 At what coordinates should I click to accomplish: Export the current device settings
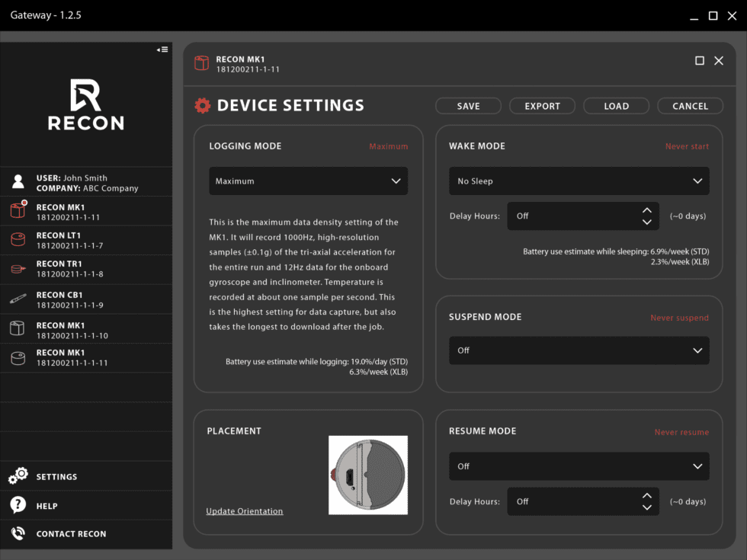(542, 105)
